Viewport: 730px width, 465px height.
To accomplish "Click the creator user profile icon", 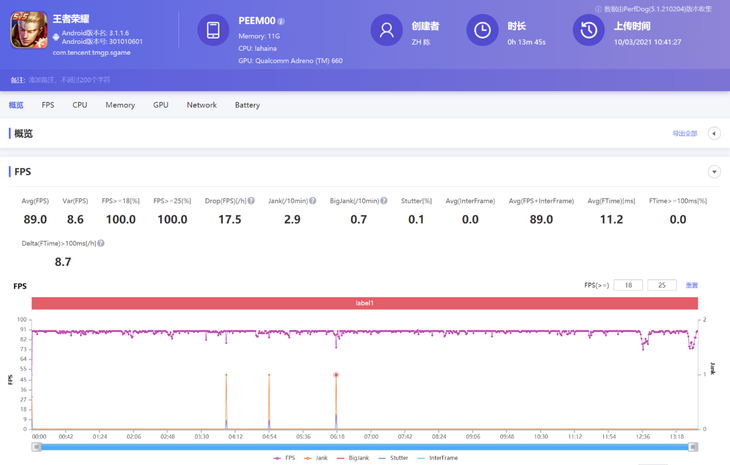I will click(386, 30).
